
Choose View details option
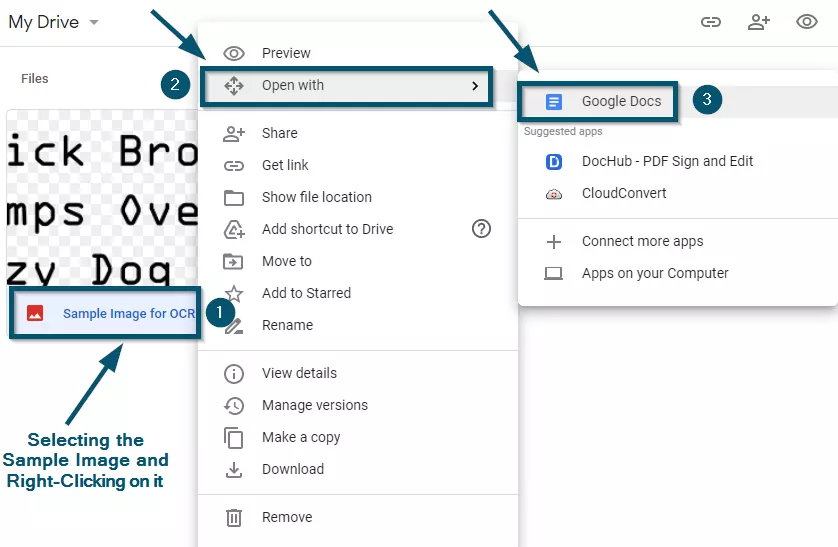coord(358,373)
